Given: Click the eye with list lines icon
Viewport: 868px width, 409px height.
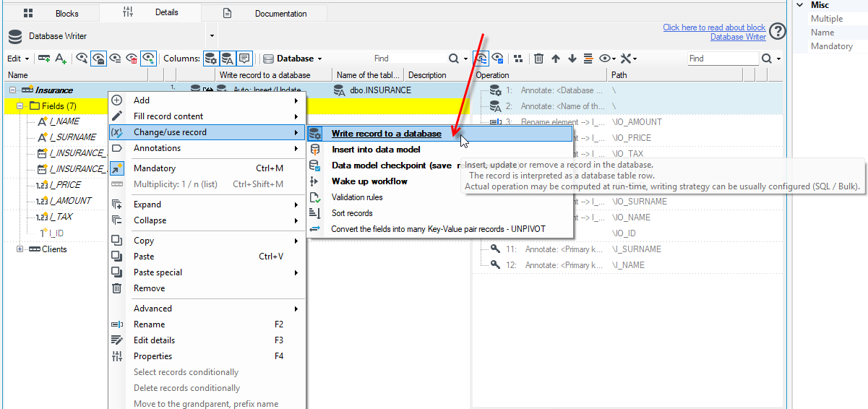Looking at the screenshot, I should (116, 59).
